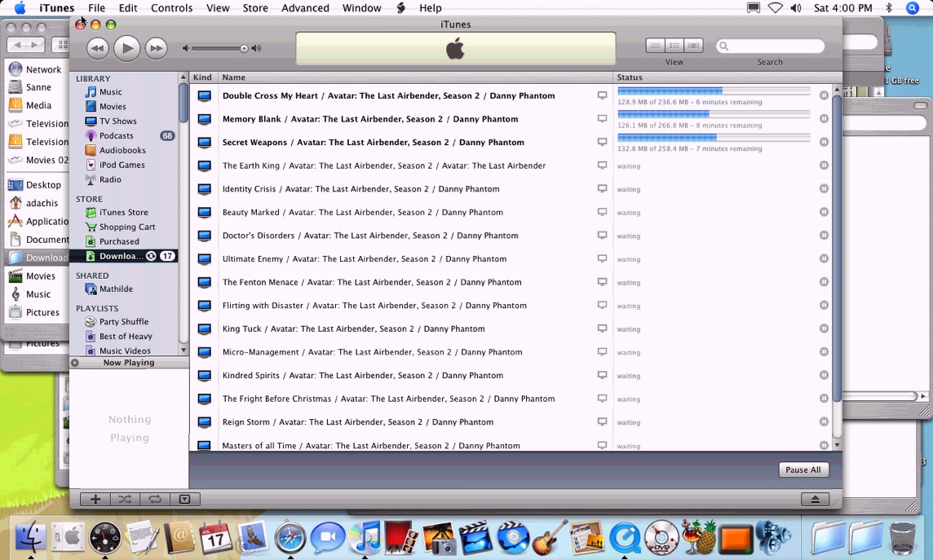Open the File menu
Viewport: 933px width, 560px height.
[96, 7]
